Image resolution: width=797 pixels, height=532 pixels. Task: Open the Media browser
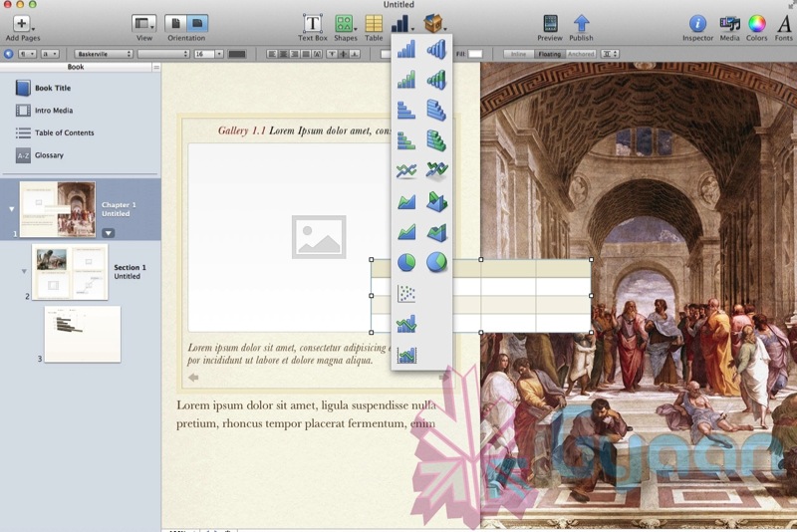729,24
